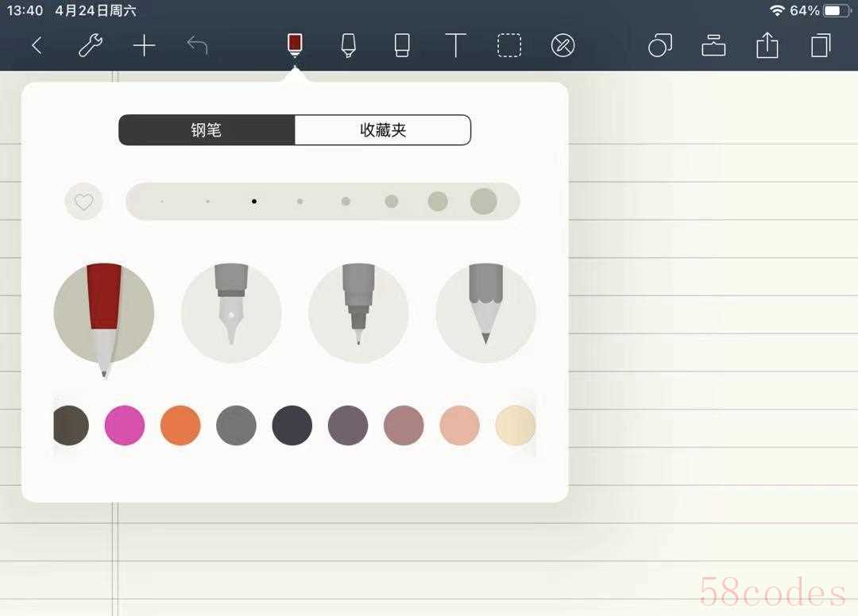
Task: Select the eraser tool
Action: pyautogui.click(x=402, y=45)
